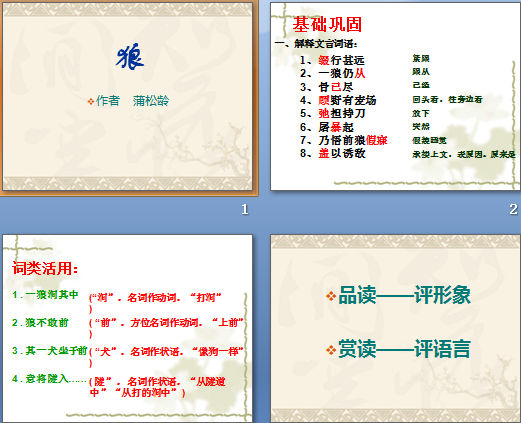Image resolution: width=521 pixels, height=423 pixels.
Task: Click the answer text 回头看，往旁边看
Action: (x=447, y=99)
